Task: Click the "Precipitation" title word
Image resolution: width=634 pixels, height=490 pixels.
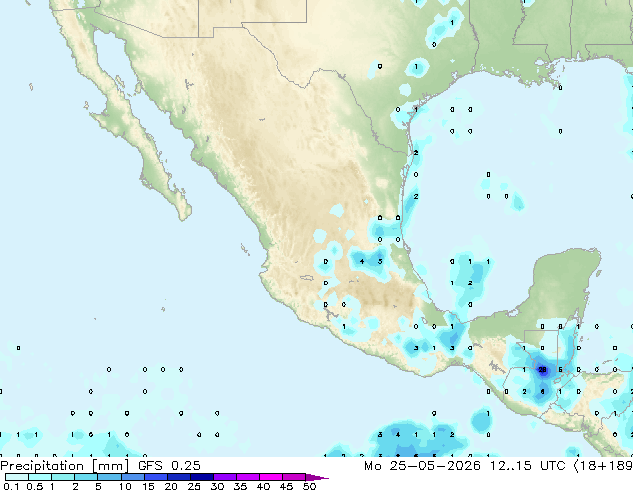Action: (x=42, y=466)
